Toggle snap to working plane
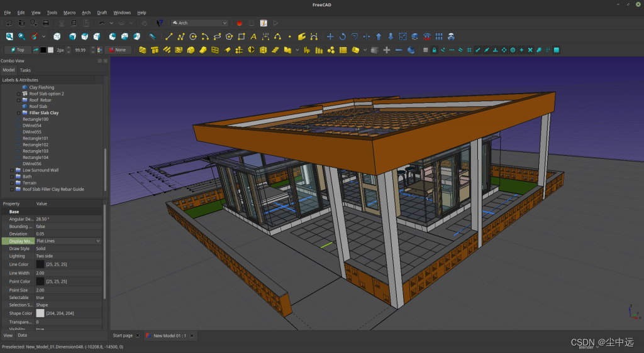The image size is (644, 353). (x=557, y=50)
